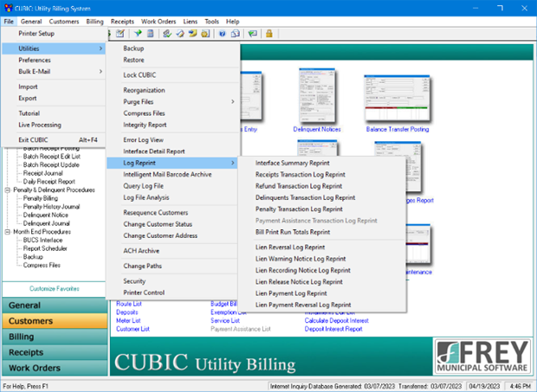Expand the Bulk E-Mail submenu arrow
This screenshot has height=392, width=537.
[x=100, y=72]
